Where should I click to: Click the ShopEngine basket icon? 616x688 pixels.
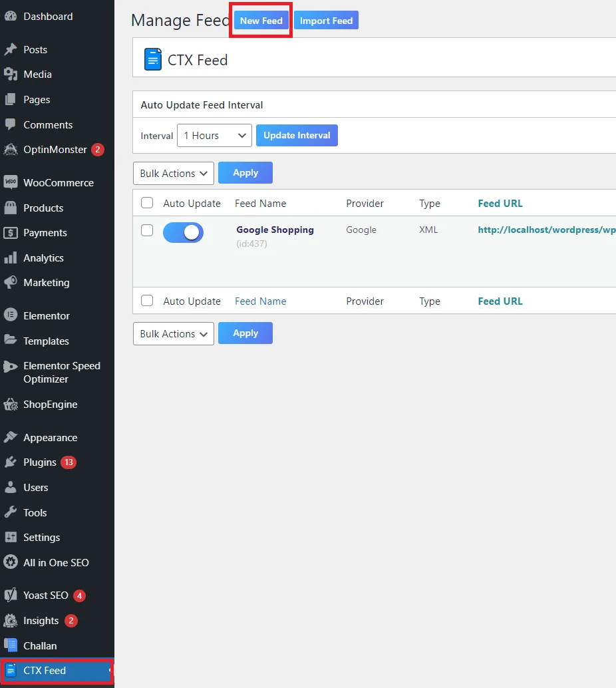10,405
